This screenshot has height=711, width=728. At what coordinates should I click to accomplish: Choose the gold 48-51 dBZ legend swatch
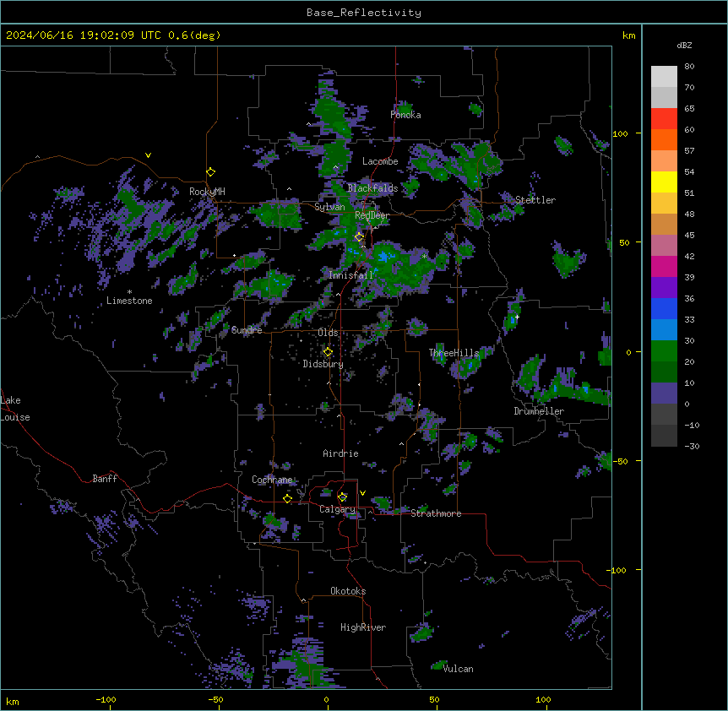pos(664,204)
